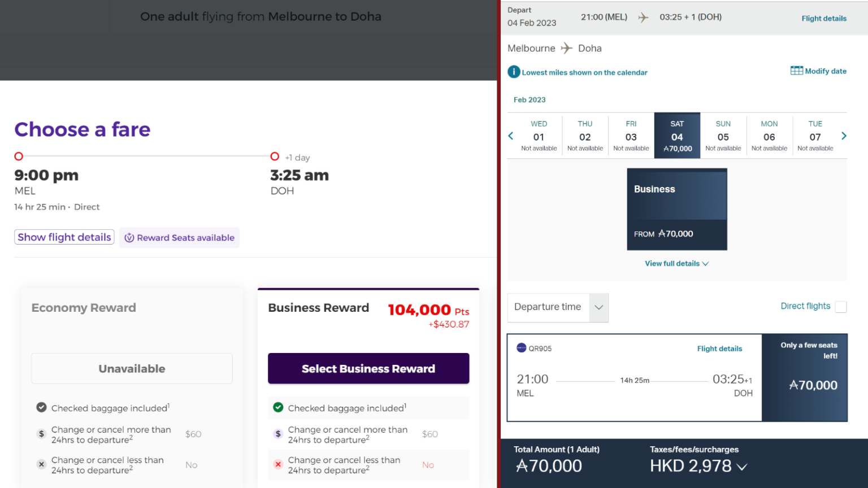The height and width of the screenshot is (488, 868).
Task: Select the SAT 04 date tab
Action: pyautogui.click(x=676, y=135)
